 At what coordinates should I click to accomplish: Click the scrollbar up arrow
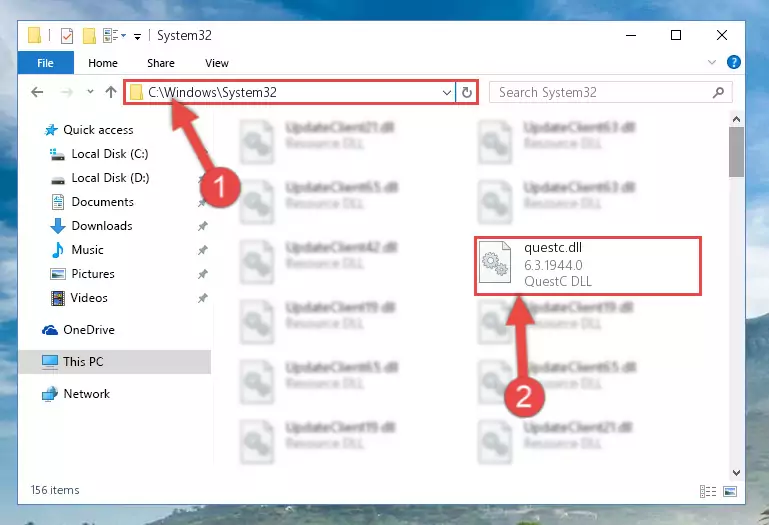point(736,119)
